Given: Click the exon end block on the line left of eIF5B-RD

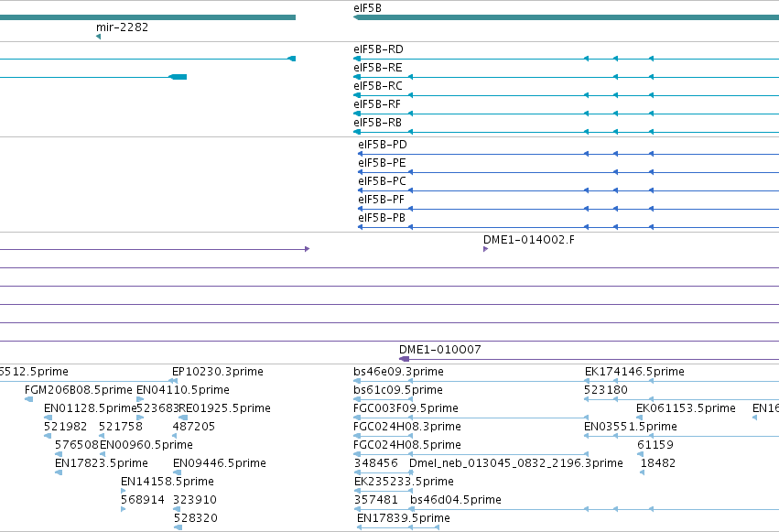Looking at the screenshot, I should [x=292, y=59].
